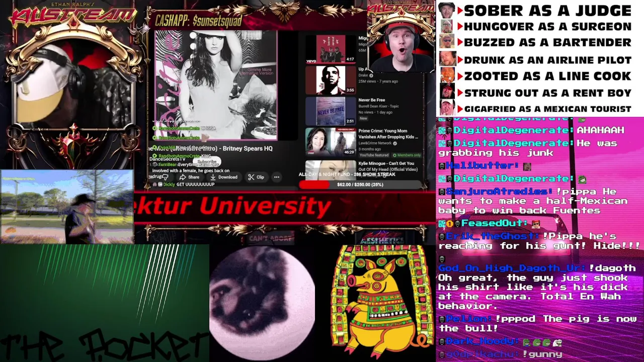Click the Subscribe button under the video title
This screenshot has height=362, width=644.
tap(206, 162)
